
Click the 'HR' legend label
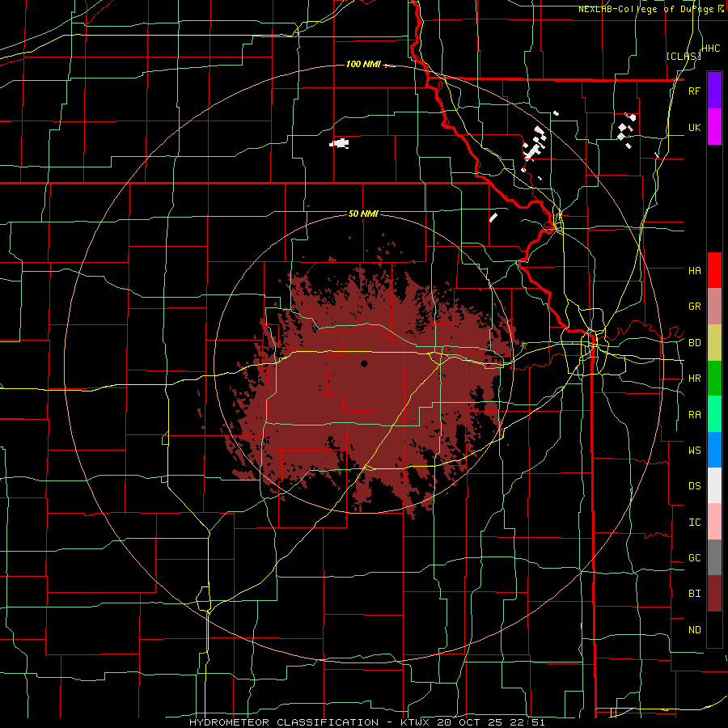coord(694,379)
